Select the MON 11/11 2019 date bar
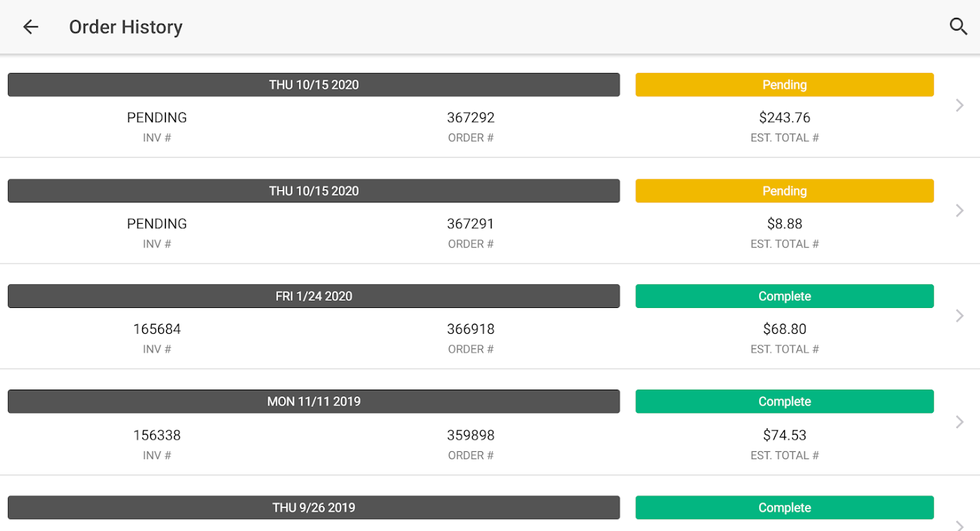Viewport: 980px width, 531px height. point(313,402)
